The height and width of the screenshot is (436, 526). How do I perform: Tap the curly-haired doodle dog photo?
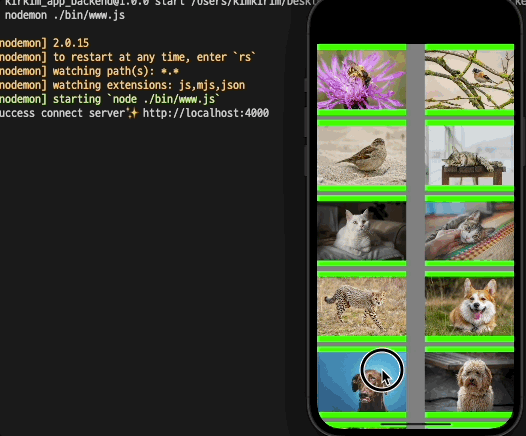point(469,382)
